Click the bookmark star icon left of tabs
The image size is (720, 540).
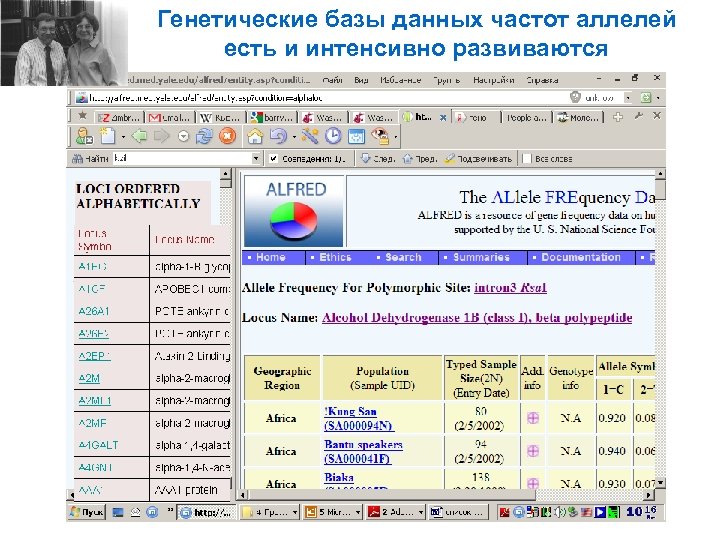(x=83, y=116)
